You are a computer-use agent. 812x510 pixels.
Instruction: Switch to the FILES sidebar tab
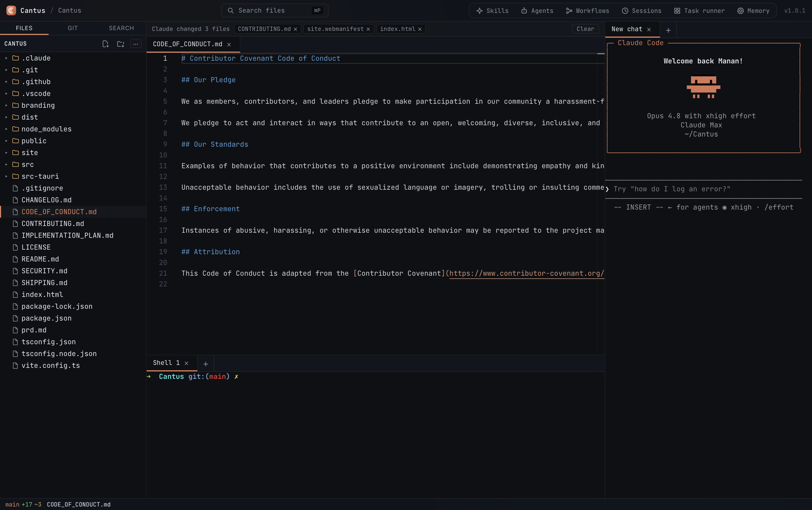(24, 28)
